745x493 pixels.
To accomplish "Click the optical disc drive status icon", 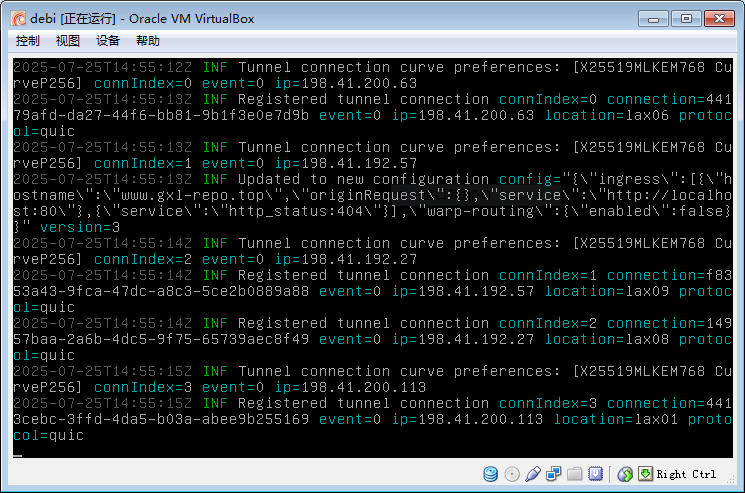I will pos(512,474).
